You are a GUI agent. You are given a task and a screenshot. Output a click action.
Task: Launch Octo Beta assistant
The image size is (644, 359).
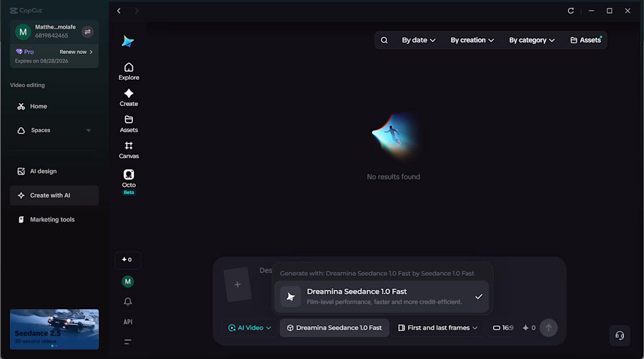pyautogui.click(x=129, y=182)
